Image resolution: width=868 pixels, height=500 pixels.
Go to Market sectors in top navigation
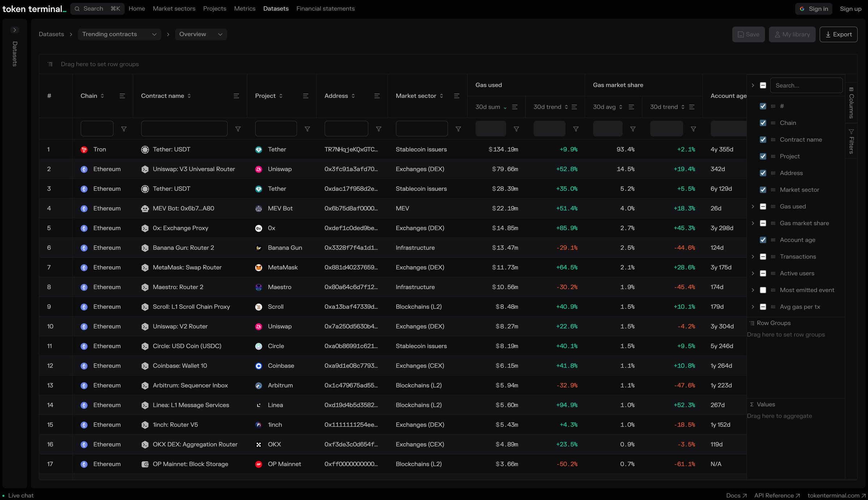(174, 9)
